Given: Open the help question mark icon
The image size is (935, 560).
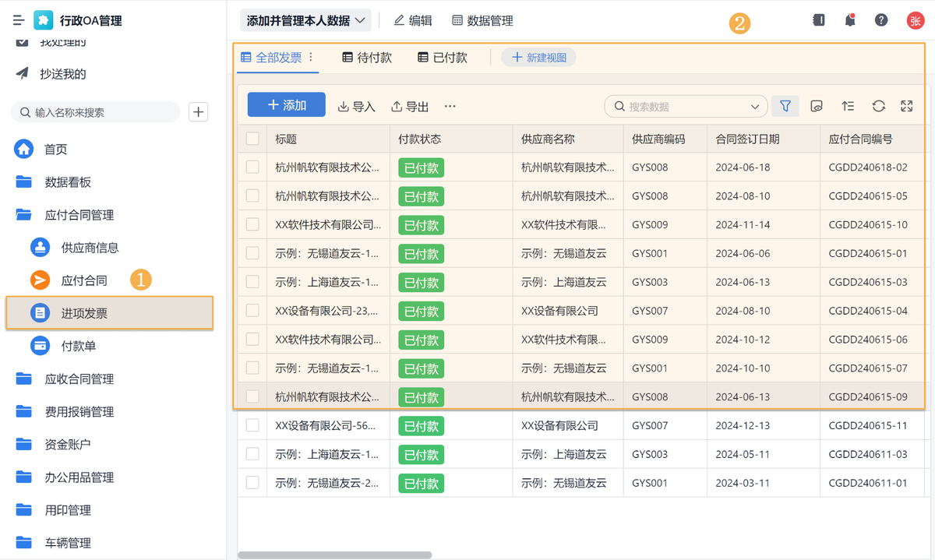Looking at the screenshot, I should point(881,20).
